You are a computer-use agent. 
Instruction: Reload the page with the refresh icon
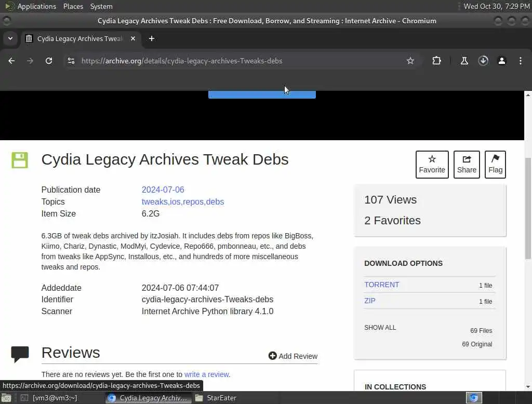click(49, 61)
